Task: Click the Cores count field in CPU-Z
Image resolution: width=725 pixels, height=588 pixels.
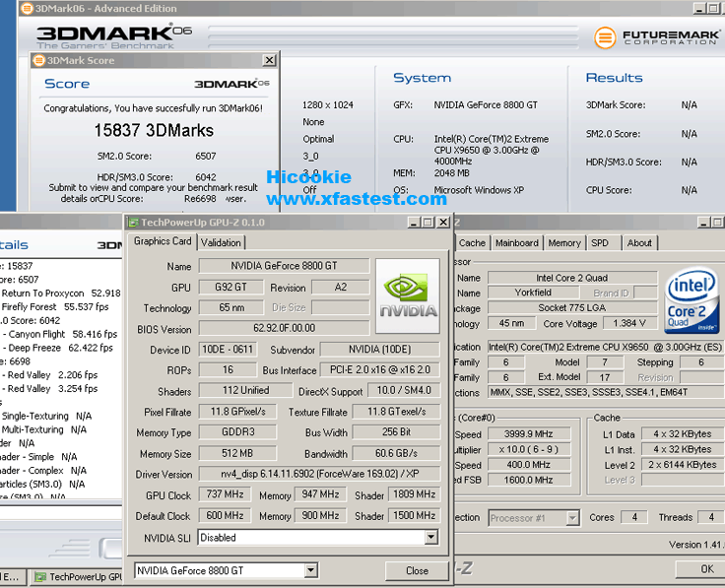Action: pyautogui.click(x=634, y=517)
